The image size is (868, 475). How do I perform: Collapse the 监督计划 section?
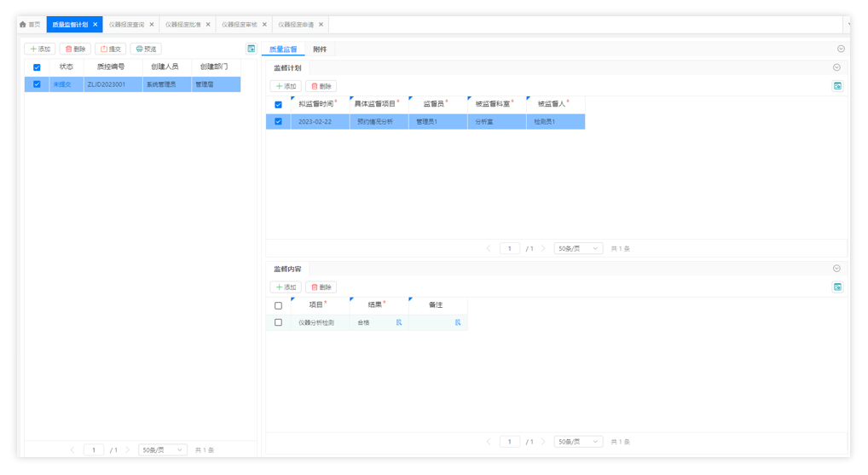836,67
